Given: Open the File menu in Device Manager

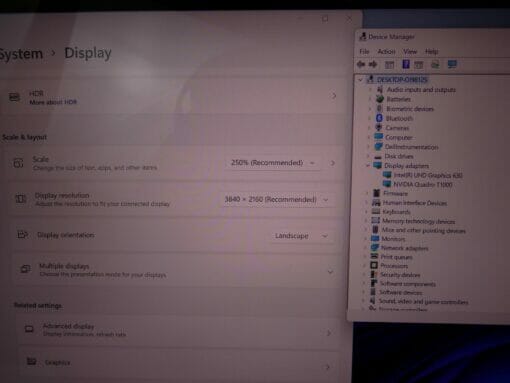Looking at the screenshot, I should (x=364, y=51).
